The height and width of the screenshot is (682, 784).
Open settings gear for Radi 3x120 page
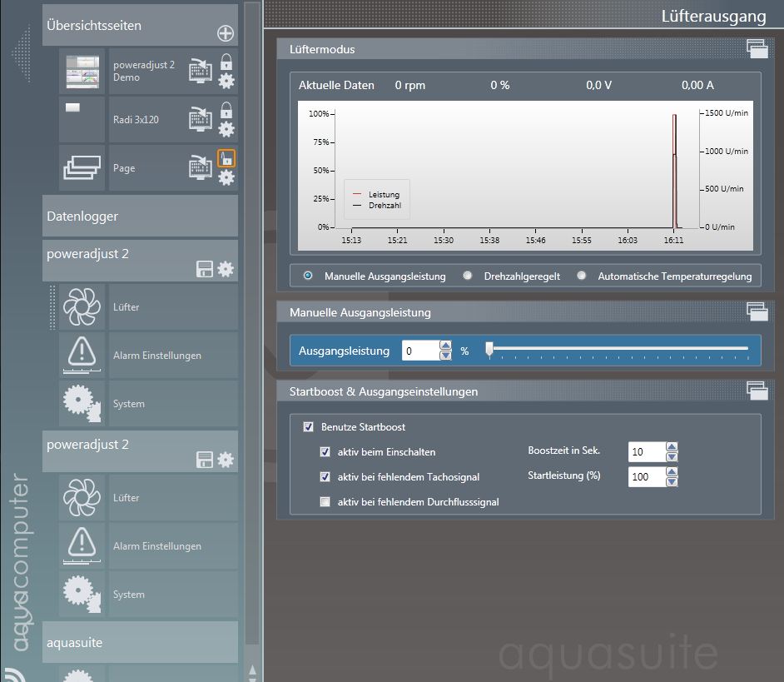[226, 129]
